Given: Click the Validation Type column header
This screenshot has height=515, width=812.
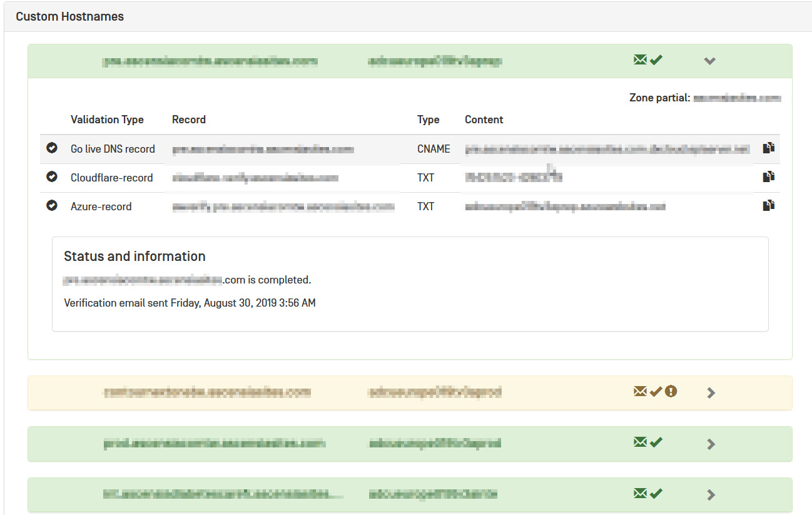Looking at the screenshot, I should [107, 120].
